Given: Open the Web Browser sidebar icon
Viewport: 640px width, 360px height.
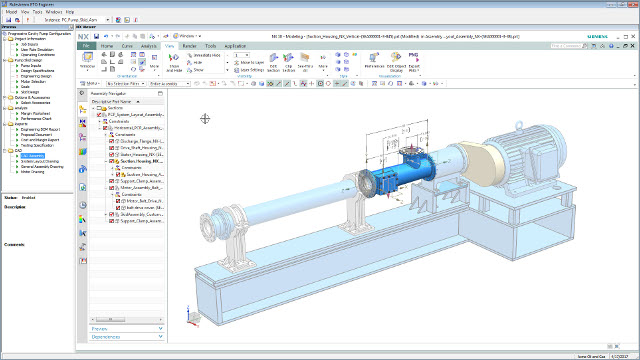Looking at the screenshot, I should coord(83,187).
